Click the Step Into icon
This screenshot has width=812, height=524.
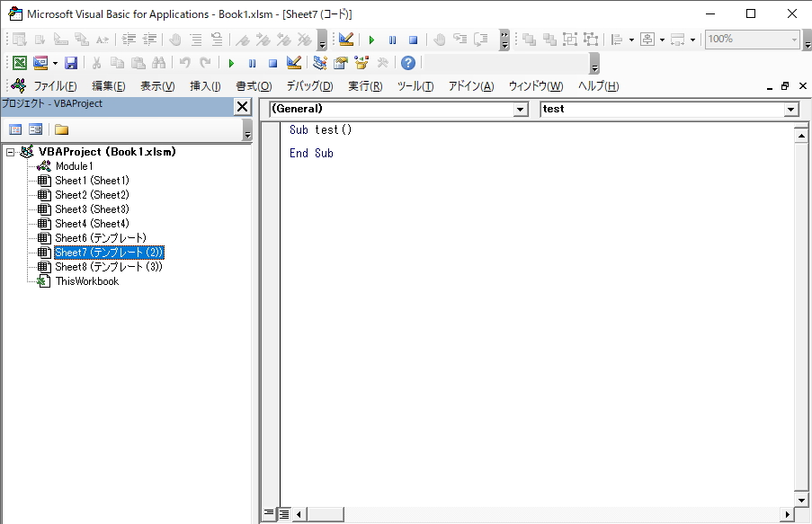460,40
